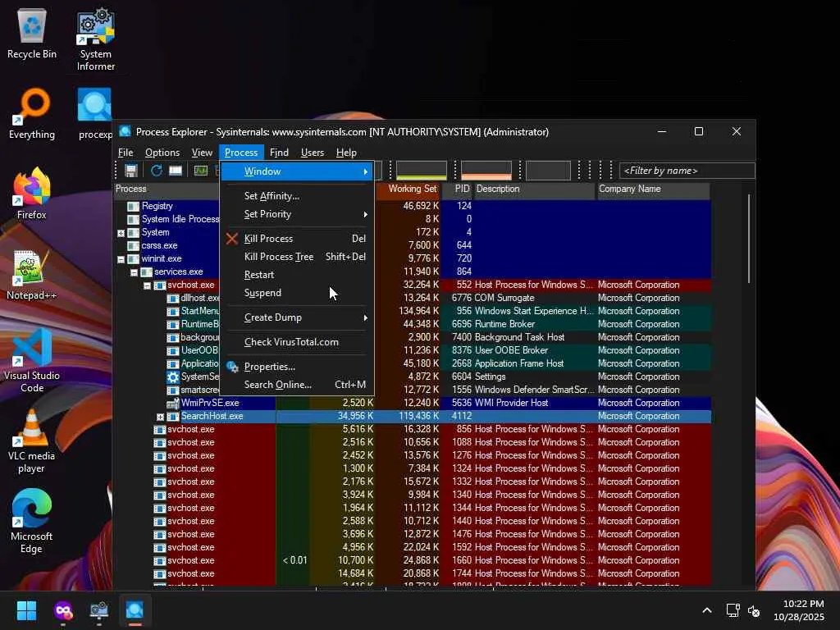Open the Window submenu
The width and height of the screenshot is (840, 630).
point(297,171)
